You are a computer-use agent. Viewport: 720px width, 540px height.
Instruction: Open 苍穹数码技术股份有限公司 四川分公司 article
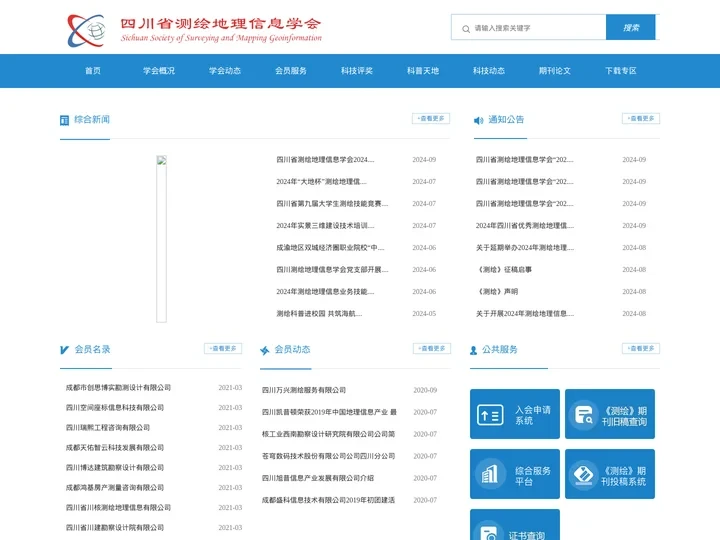coord(328,456)
